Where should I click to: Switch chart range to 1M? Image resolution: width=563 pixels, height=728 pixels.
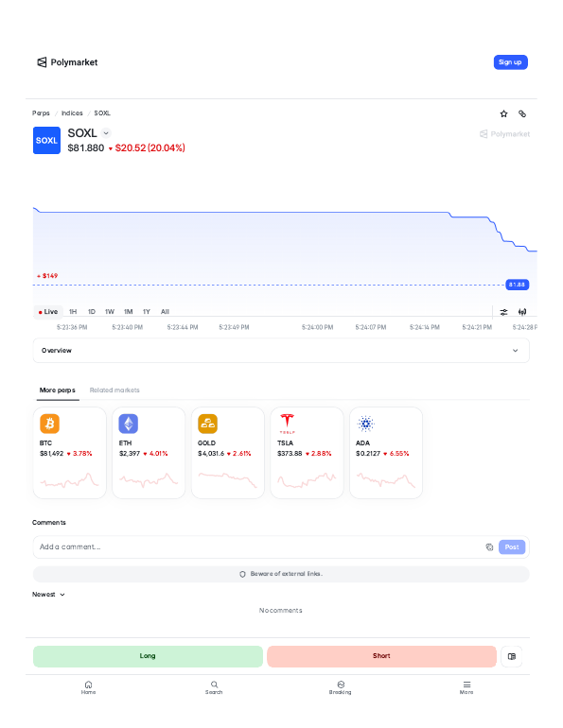[x=128, y=312]
